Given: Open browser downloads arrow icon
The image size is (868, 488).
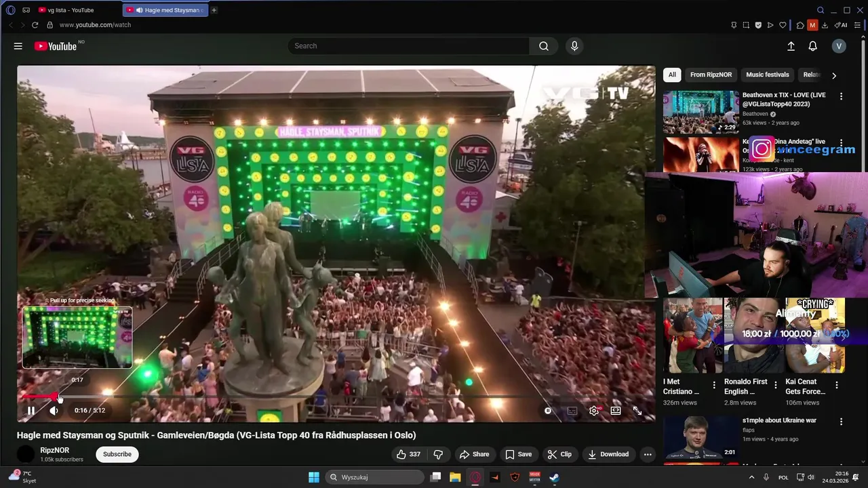Looking at the screenshot, I should pos(825,25).
